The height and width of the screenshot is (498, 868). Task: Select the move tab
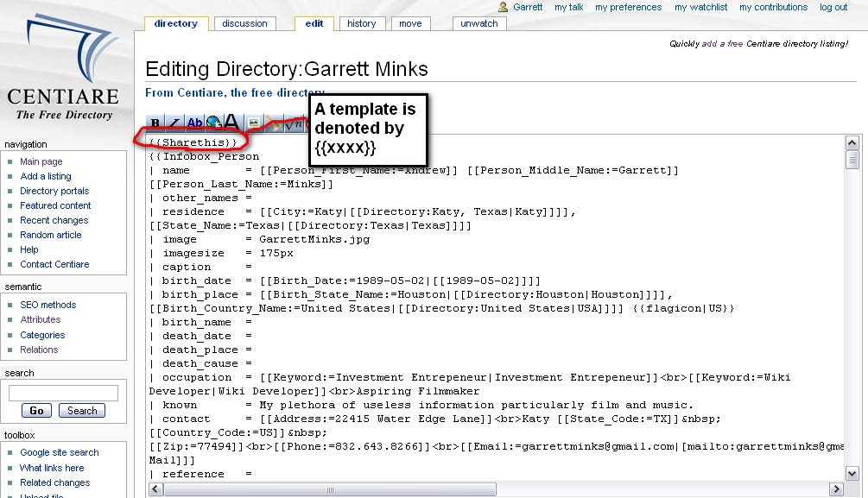tap(410, 23)
